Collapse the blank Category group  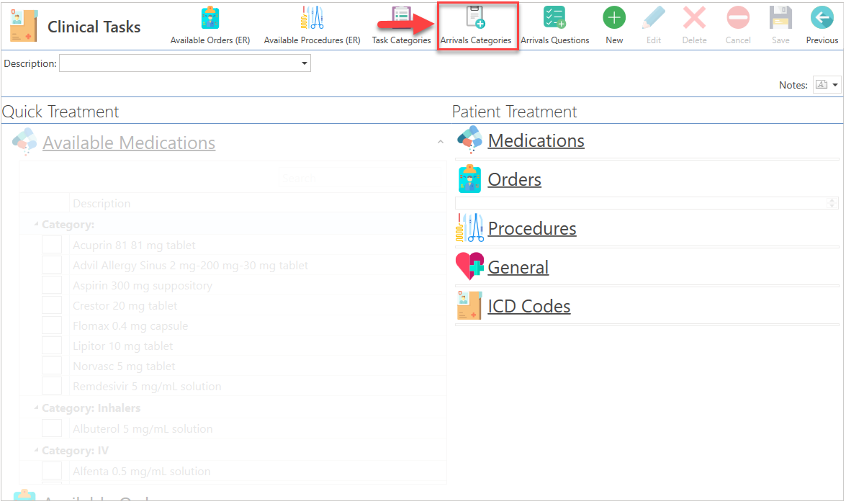(x=36, y=223)
